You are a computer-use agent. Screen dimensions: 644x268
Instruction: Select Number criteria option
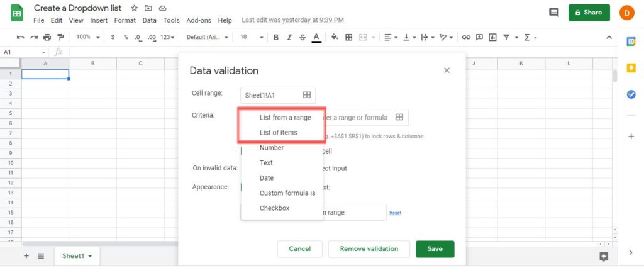[x=282, y=148]
